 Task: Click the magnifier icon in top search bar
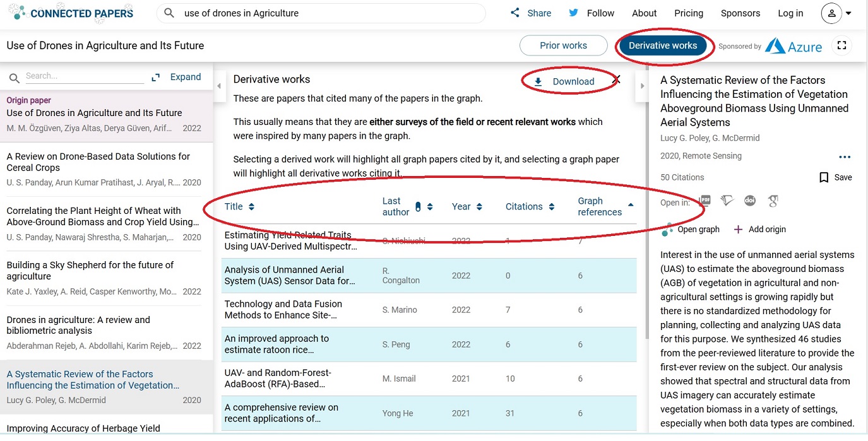(x=169, y=13)
